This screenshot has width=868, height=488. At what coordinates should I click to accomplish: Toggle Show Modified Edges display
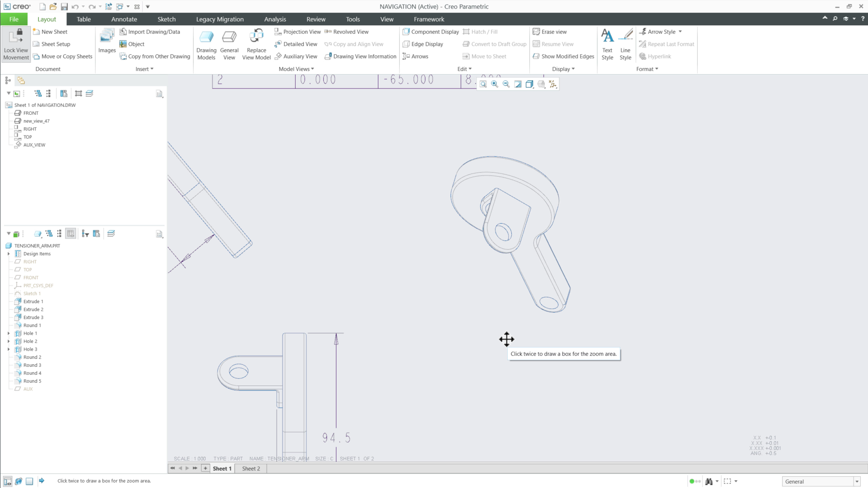pyautogui.click(x=563, y=56)
